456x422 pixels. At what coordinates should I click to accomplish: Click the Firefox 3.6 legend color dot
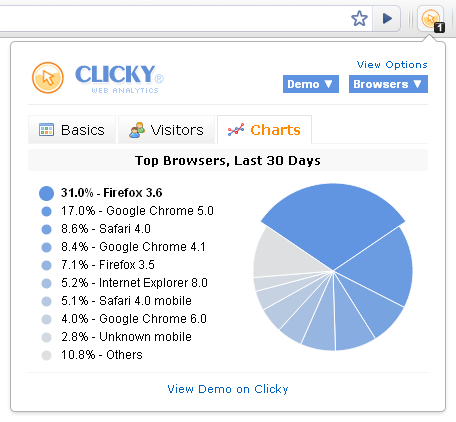[x=46, y=193]
